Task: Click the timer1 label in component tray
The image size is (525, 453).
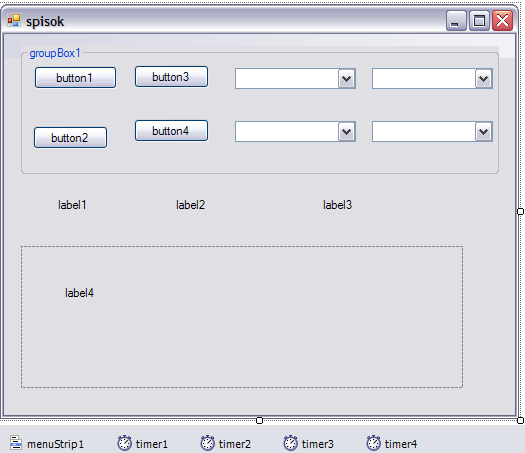Action: tap(152, 444)
